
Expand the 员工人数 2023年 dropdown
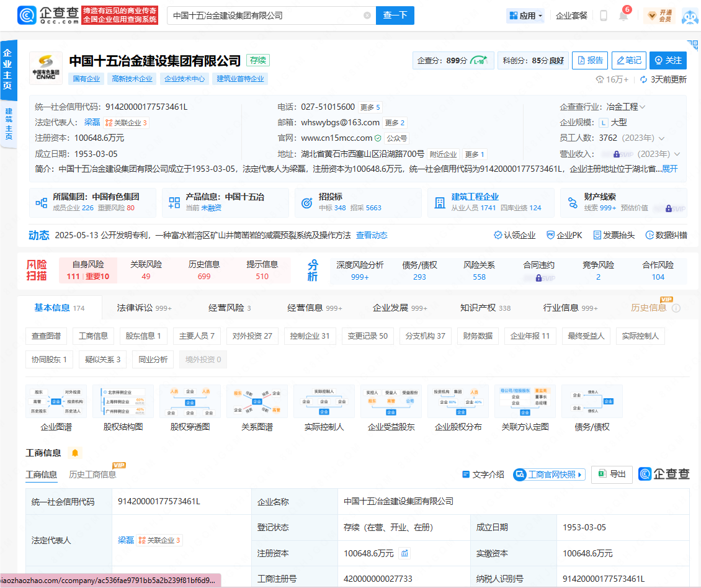662,138
